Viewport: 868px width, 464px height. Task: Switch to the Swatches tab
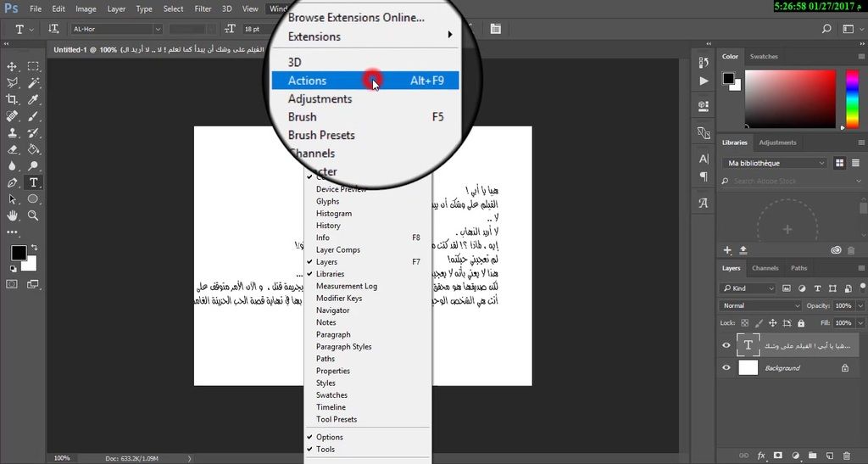(764, 57)
